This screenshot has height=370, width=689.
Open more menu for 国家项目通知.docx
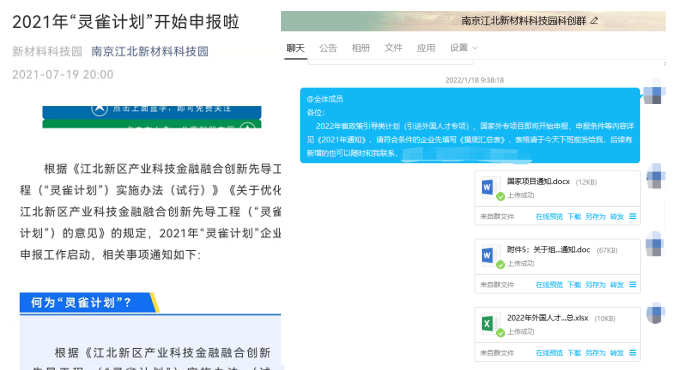tap(633, 216)
